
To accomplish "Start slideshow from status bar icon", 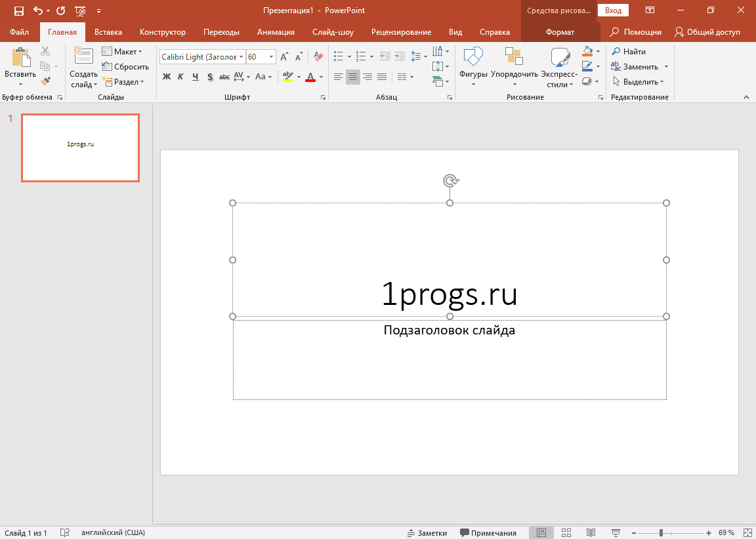I will coord(616,532).
